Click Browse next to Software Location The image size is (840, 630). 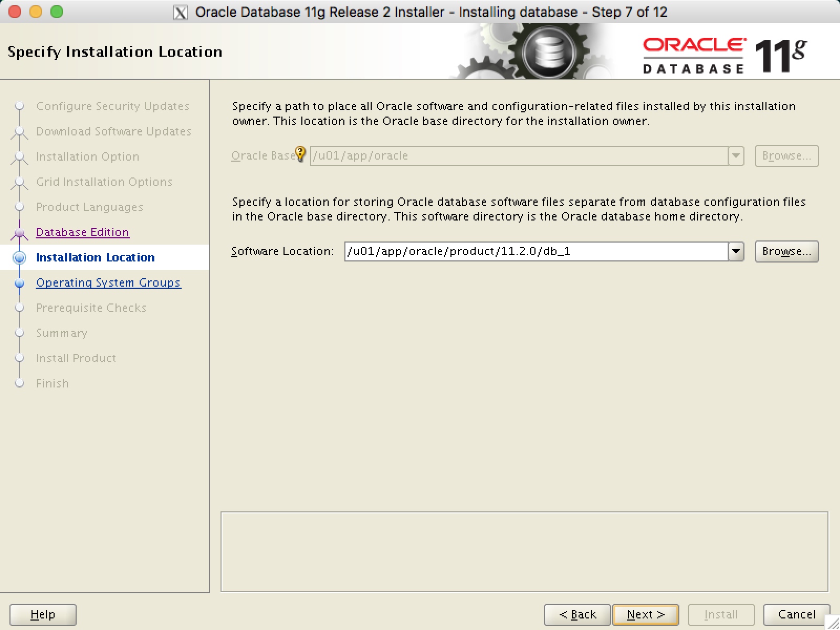(x=786, y=251)
